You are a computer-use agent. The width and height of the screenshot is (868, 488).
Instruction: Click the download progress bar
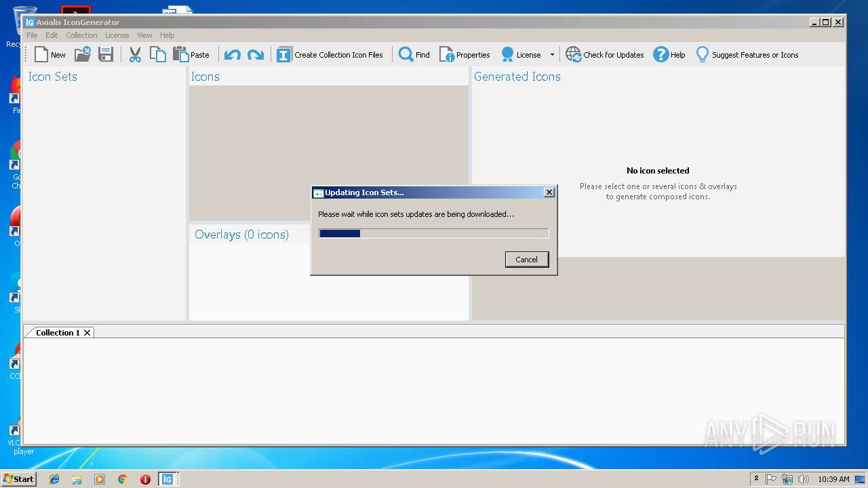click(434, 234)
